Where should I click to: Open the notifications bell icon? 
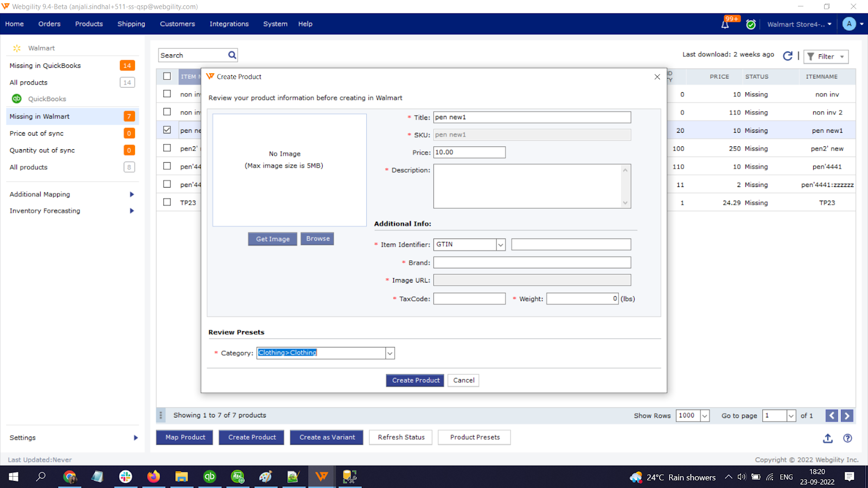725,24
